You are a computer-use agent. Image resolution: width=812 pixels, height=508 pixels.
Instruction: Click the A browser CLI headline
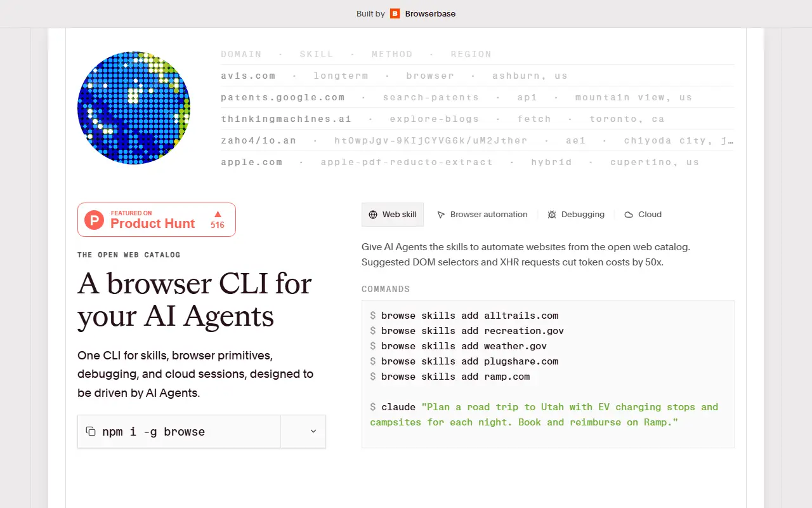(195, 300)
